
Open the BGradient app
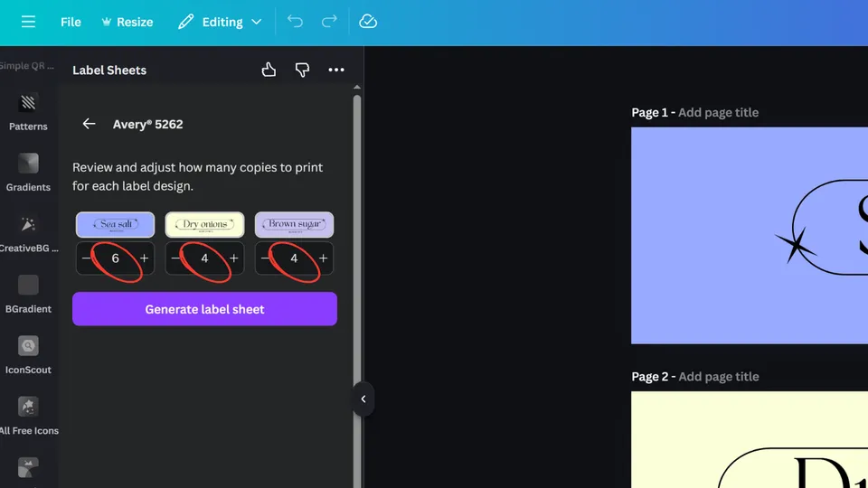[28, 295]
